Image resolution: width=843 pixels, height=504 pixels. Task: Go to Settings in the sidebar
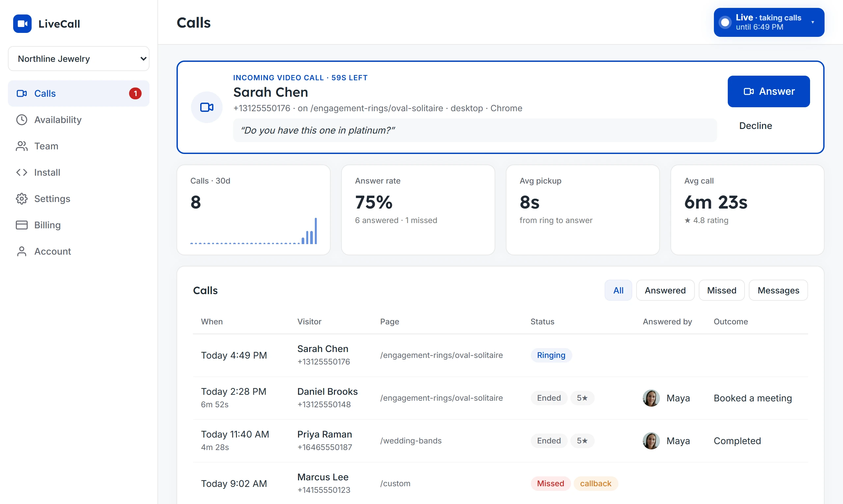78,199
